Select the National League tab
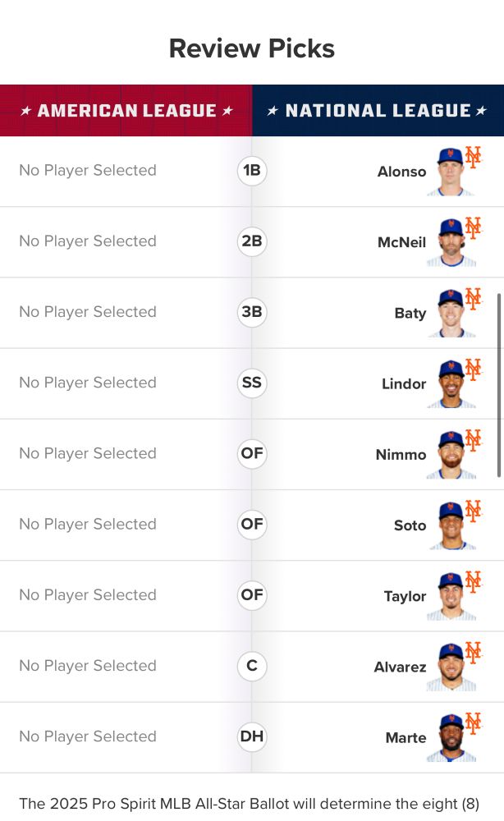This screenshot has width=504, height=821. [378, 110]
